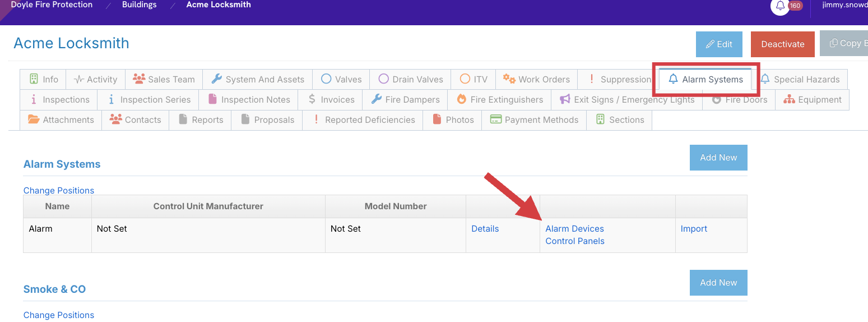Image resolution: width=868 pixels, height=322 pixels.
Task: Select Exit Signs / Emergency Lights tab
Action: [626, 99]
